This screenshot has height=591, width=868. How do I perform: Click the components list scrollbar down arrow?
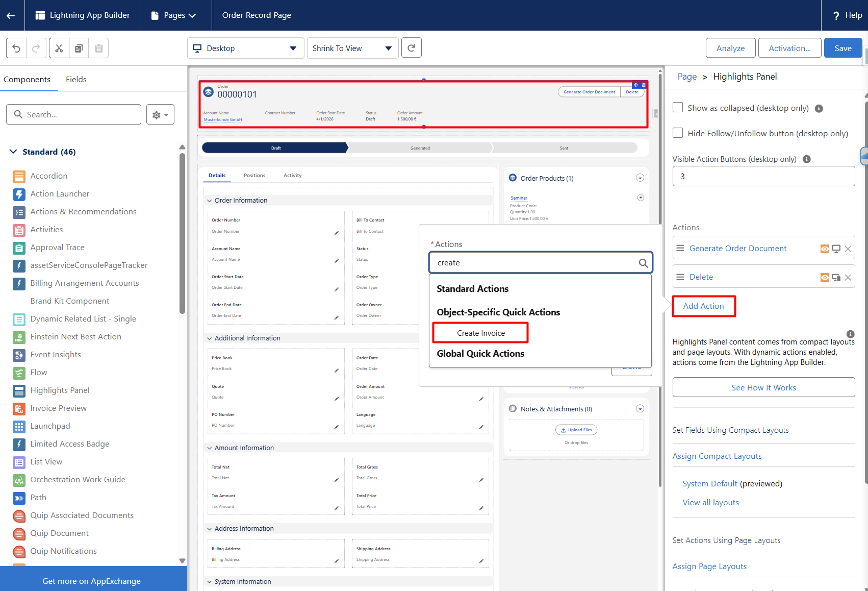(182, 560)
